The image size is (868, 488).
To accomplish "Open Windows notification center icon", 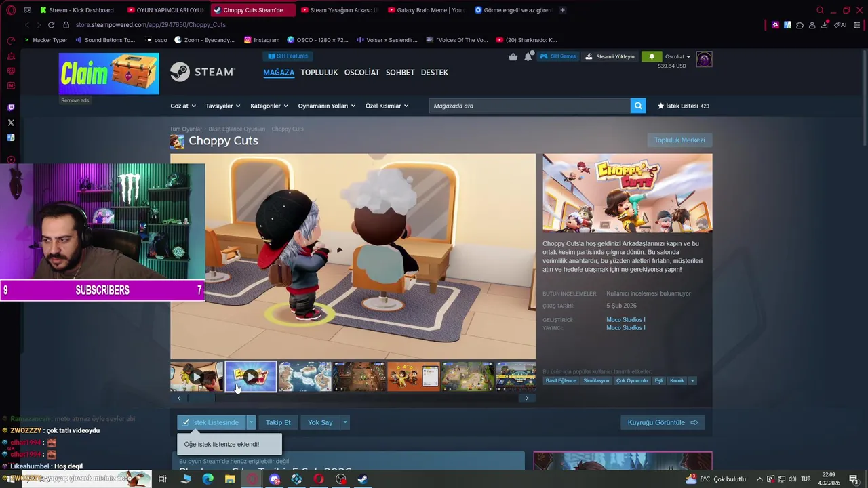I will (854, 479).
